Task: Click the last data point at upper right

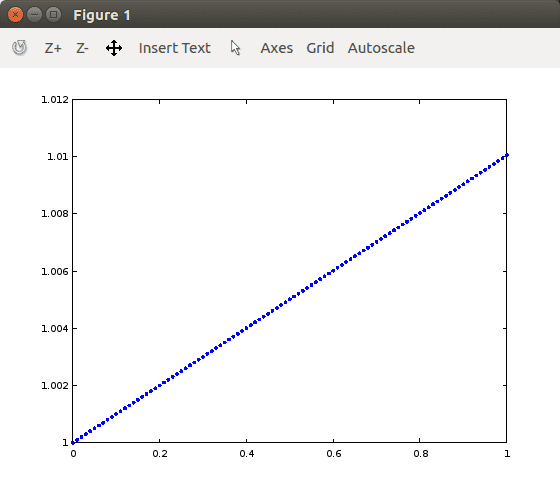Action: [506, 155]
